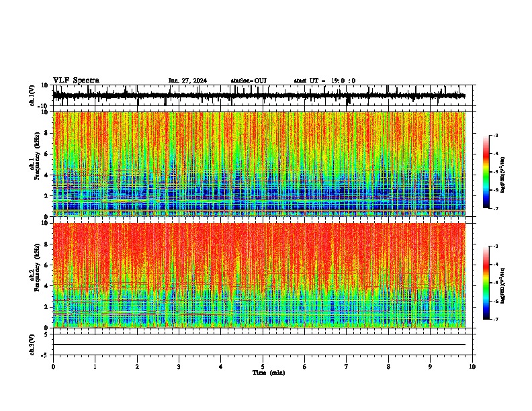This screenshot has width=532, height=411.
Task: Click the ch.1(V) waveform axis label
Action: tap(32, 95)
